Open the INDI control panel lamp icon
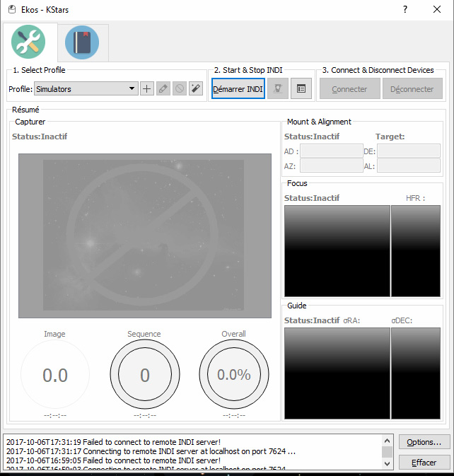Image resolution: width=454 pixels, height=476 pixels. (x=278, y=88)
